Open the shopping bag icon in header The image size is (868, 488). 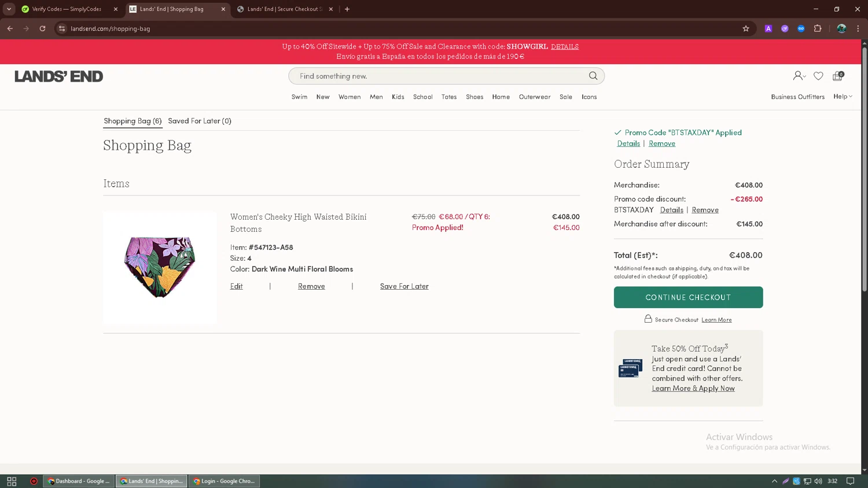pos(838,76)
